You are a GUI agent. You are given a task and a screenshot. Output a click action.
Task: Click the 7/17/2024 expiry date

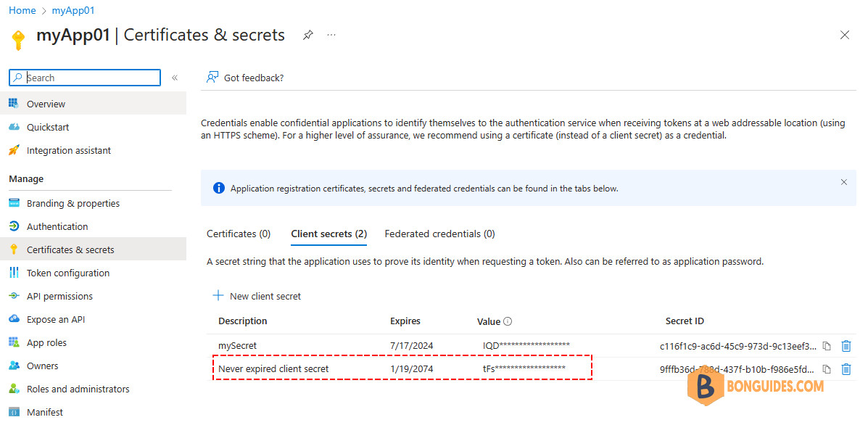tap(411, 346)
